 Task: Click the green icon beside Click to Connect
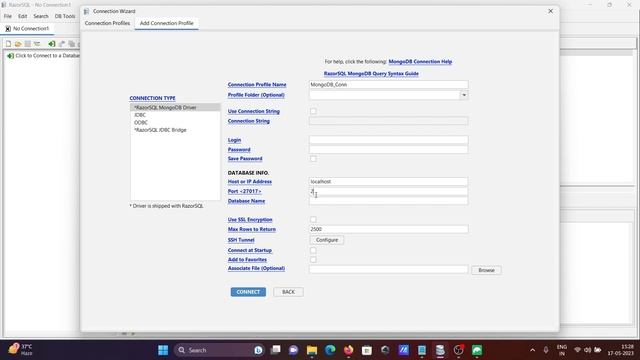pos(10,56)
